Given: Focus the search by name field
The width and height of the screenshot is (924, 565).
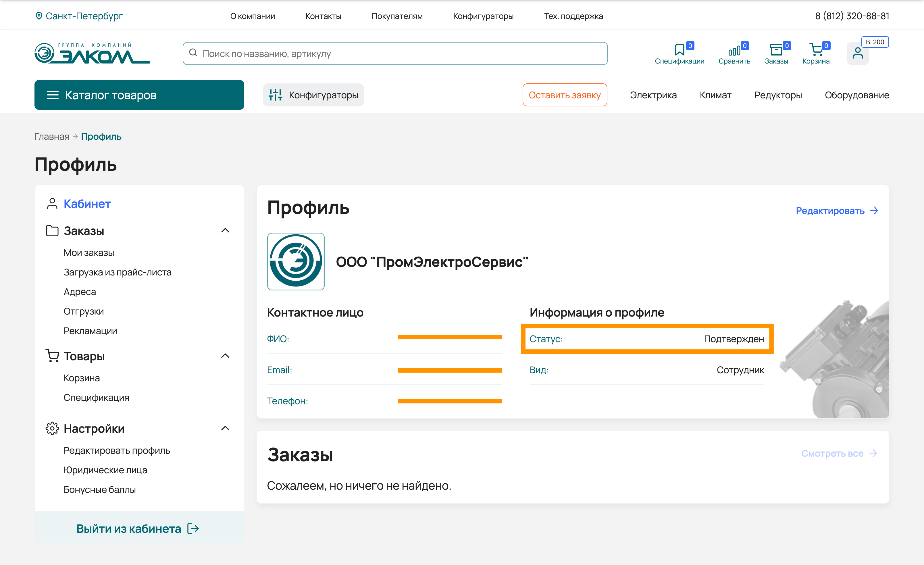Looking at the screenshot, I should coord(395,54).
